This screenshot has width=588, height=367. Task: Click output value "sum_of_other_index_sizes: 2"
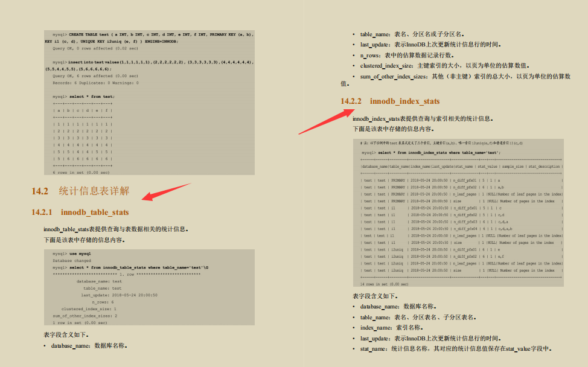coord(85,316)
